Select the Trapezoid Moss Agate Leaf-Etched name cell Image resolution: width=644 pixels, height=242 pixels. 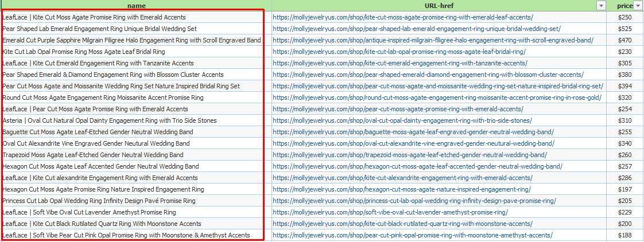click(93, 155)
